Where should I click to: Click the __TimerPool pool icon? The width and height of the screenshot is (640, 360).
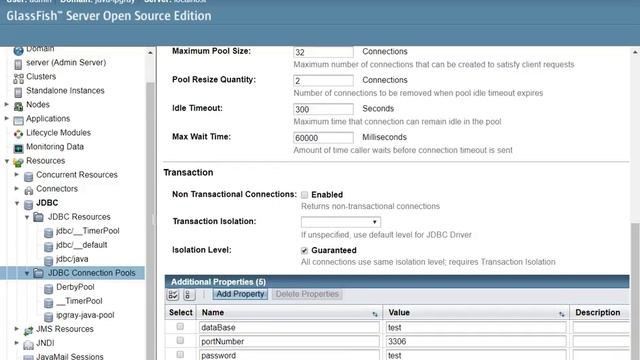click(48, 302)
